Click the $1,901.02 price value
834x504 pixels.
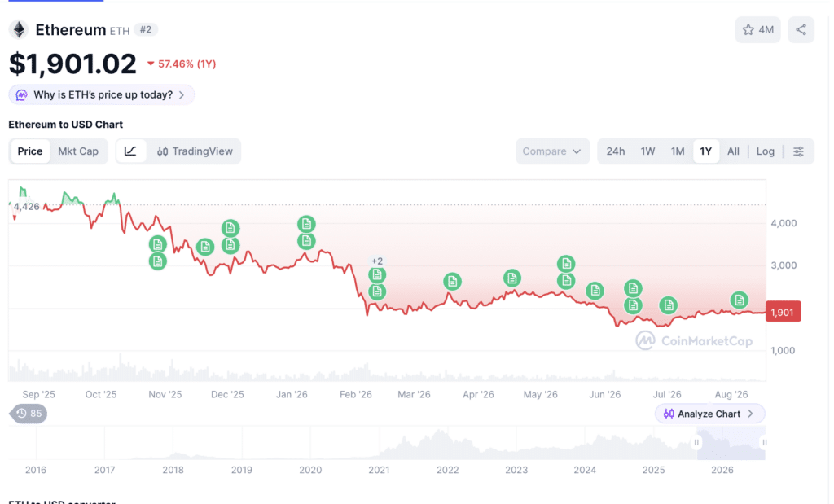click(x=72, y=64)
